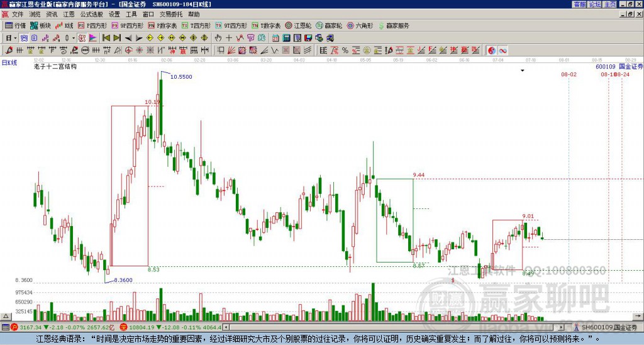Click the 日K线 chart label
This screenshot has height=345, width=644.
tap(9, 63)
